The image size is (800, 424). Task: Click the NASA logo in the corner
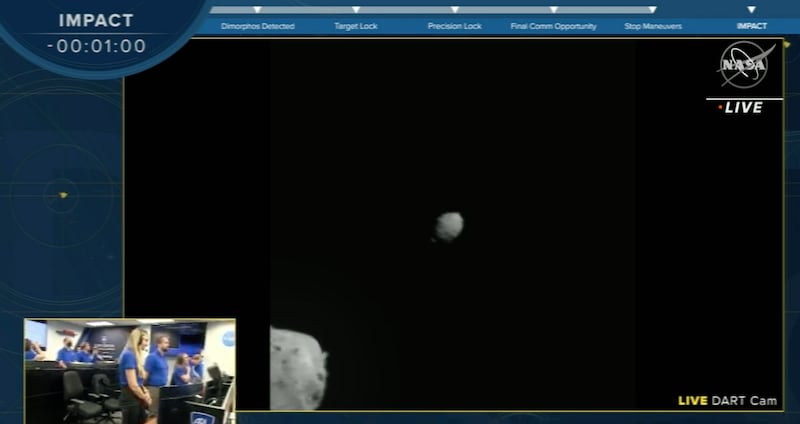[745, 66]
